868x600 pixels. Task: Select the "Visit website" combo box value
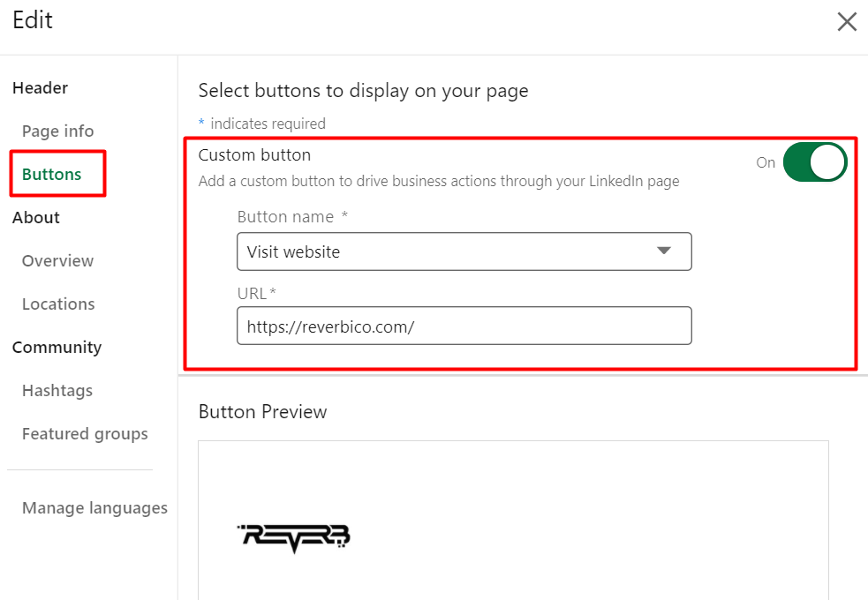point(464,251)
